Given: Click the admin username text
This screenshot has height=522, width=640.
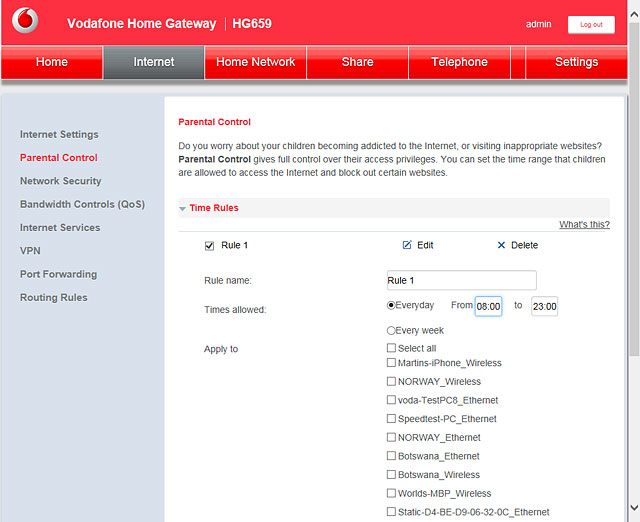Looking at the screenshot, I should (538, 24).
